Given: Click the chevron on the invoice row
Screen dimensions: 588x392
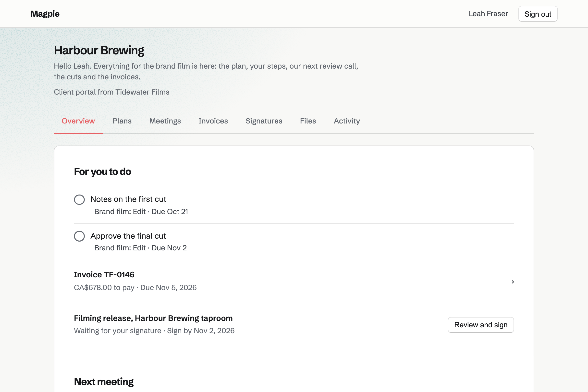Looking at the screenshot, I should point(513,282).
